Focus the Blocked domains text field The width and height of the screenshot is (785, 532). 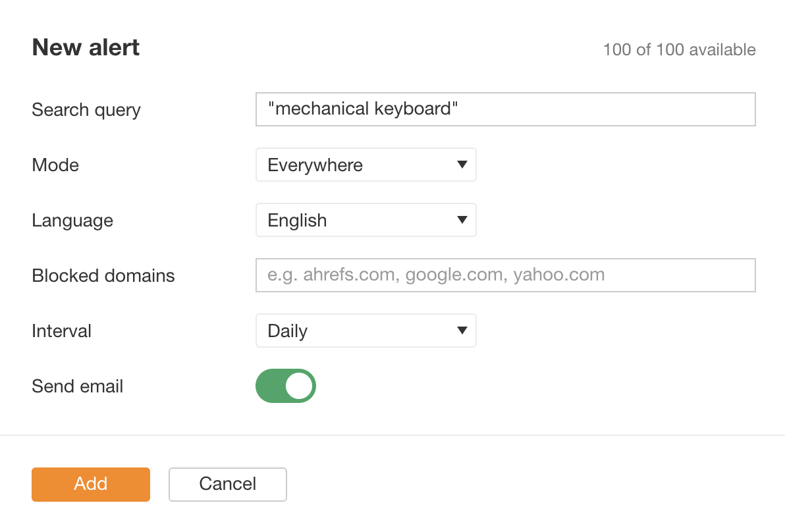(x=504, y=275)
